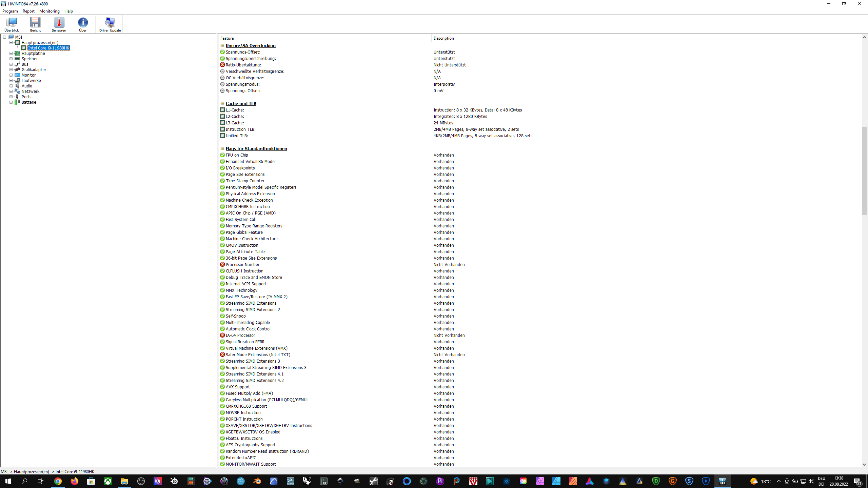Screen dimensions: 868x488
Task: Open the Monitoring menu
Action: click(49, 11)
